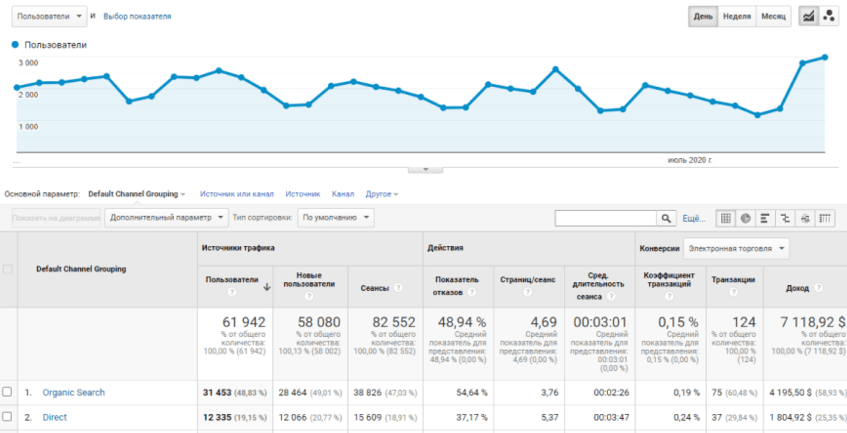Image resolution: width=847 pixels, height=433 pixels.
Task: Select the pivot table view icon
Action: [x=825, y=218]
